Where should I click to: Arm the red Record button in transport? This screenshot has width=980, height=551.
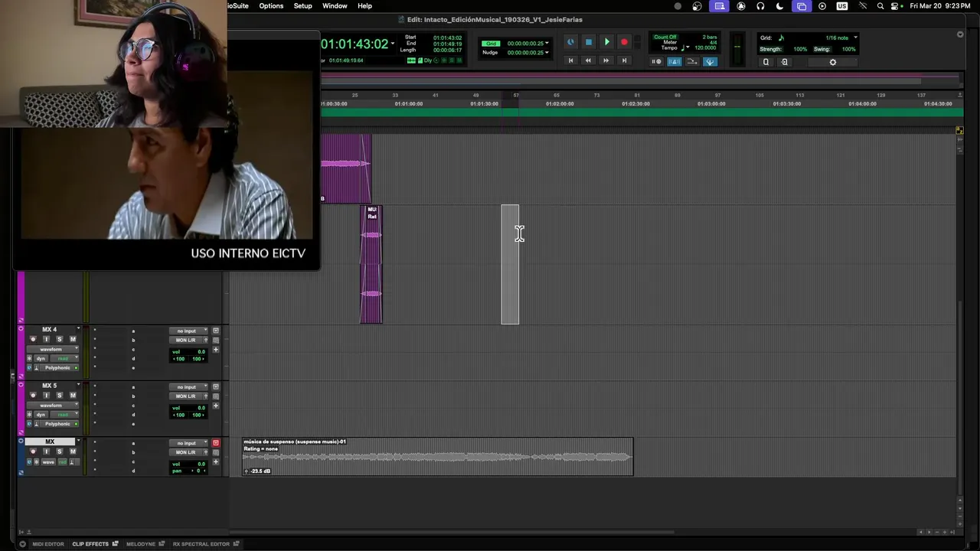point(624,42)
